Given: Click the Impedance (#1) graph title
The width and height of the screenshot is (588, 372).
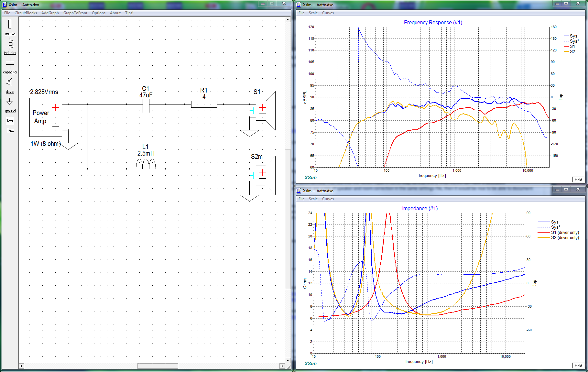Looking at the screenshot, I should [x=420, y=208].
